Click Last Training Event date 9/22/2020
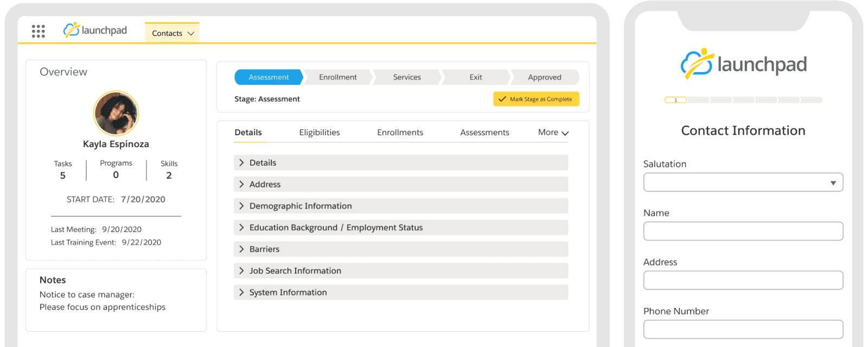868x347 pixels. click(x=142, y=242)
